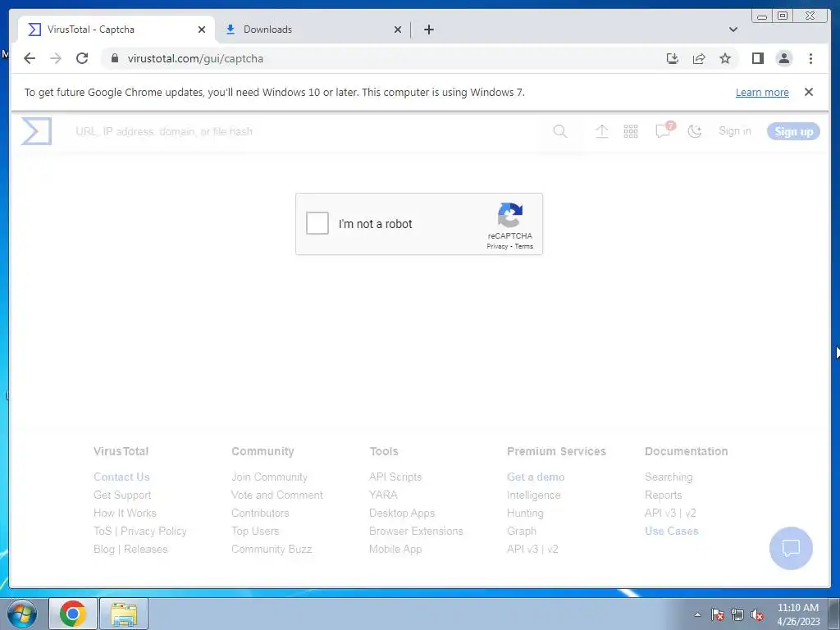Image resolution: width=840 pixels, height=630 pixels.
Task: Open Reports documentation link
Action: click(x=663, y=495)
